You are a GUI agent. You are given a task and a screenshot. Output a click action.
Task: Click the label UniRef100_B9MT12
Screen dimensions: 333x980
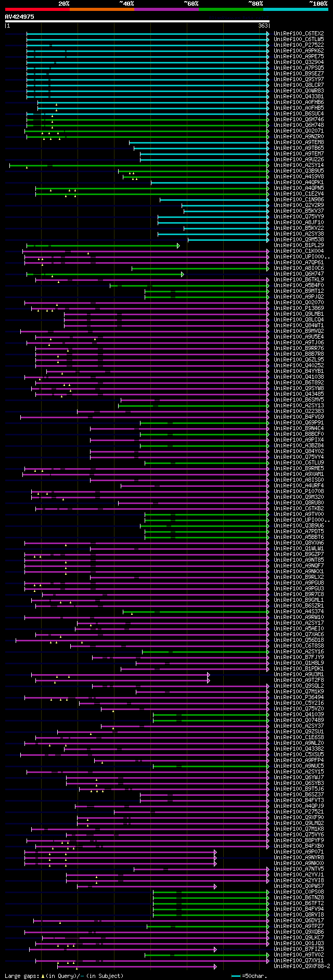coord(299,291)
